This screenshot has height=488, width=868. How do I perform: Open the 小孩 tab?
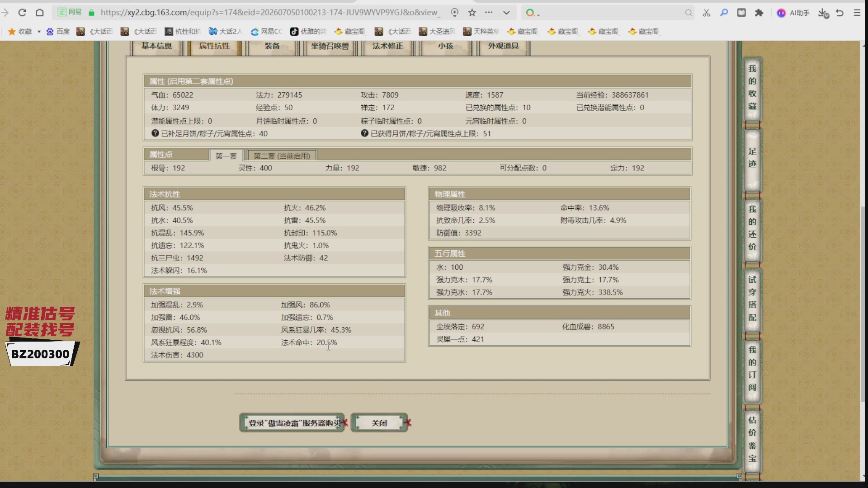(x=445, y=46)
